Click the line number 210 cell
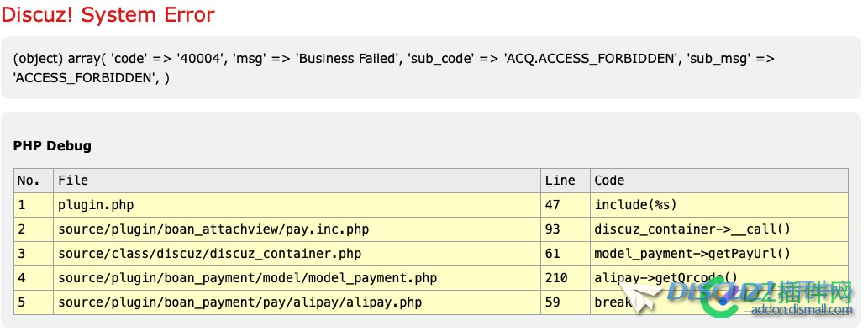Screen dimensions: 868x331 (x=566, y=278)
